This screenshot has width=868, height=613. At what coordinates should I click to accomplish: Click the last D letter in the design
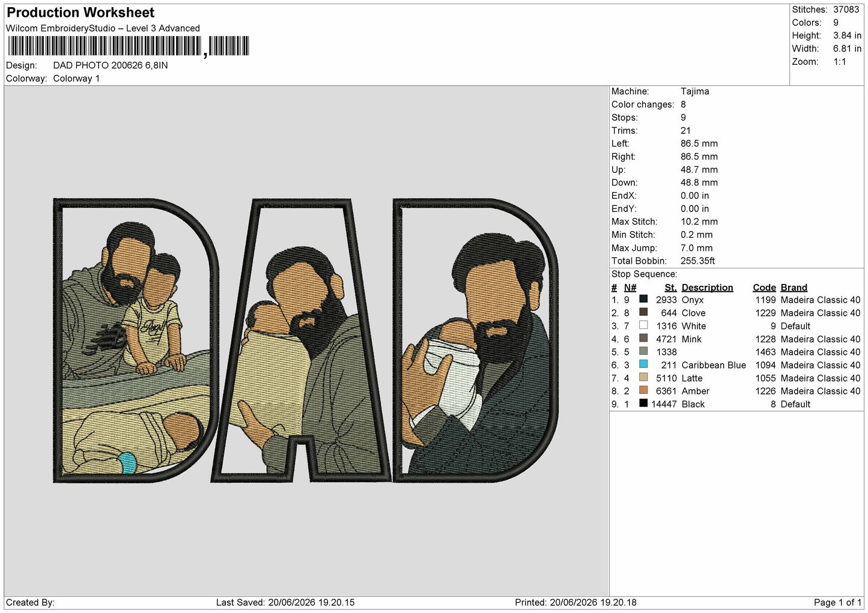point(476,340)
